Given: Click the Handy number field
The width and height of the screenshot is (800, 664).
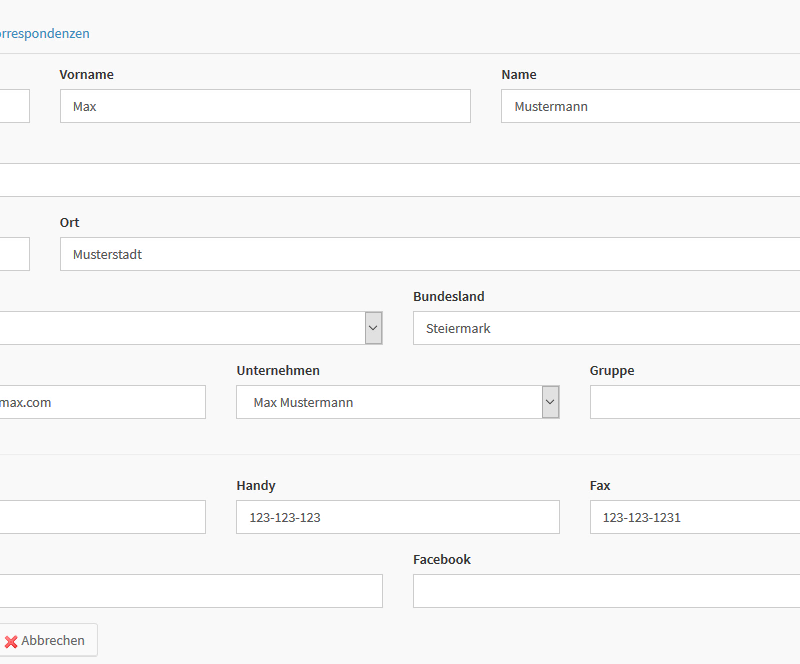Looking at the screenshot, I should 397,517.
